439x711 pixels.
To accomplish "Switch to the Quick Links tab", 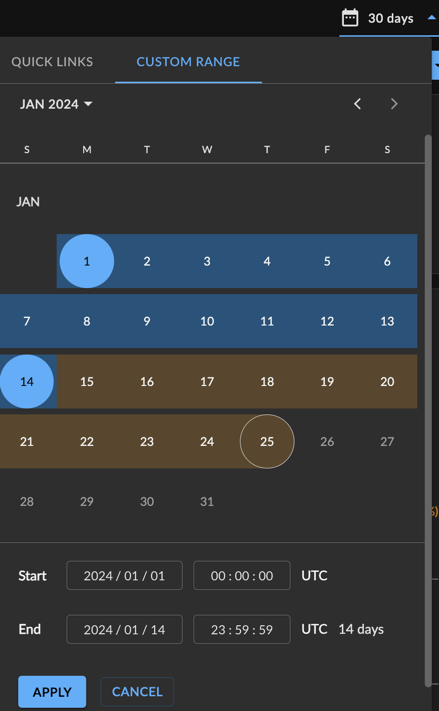I will point(52,62).
